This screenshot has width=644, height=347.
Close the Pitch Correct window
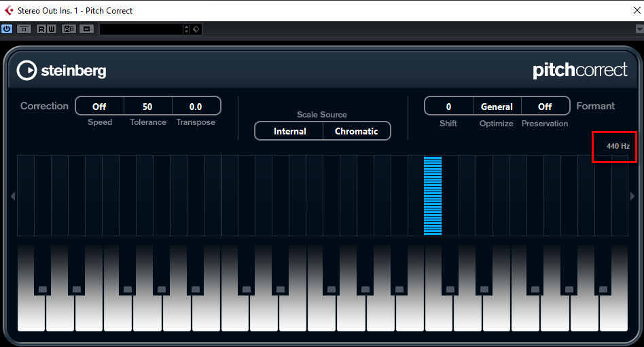[x=637, y=10]
